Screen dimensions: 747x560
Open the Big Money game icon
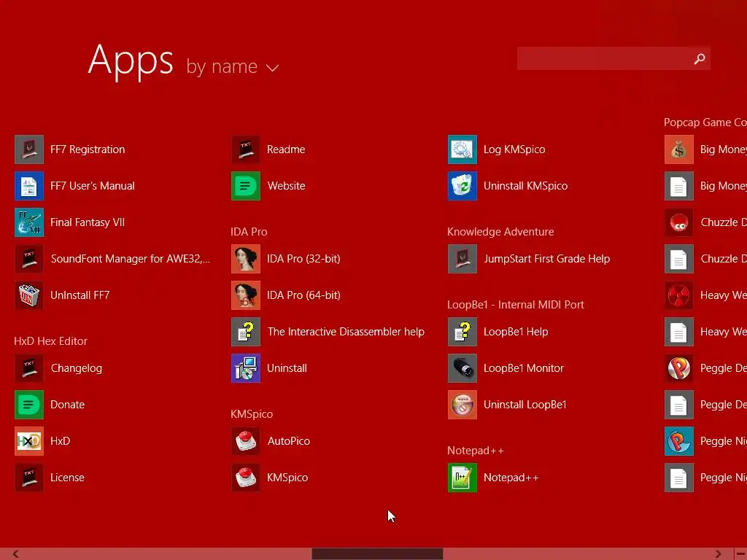pyautogui.click(x=679, y=149)
